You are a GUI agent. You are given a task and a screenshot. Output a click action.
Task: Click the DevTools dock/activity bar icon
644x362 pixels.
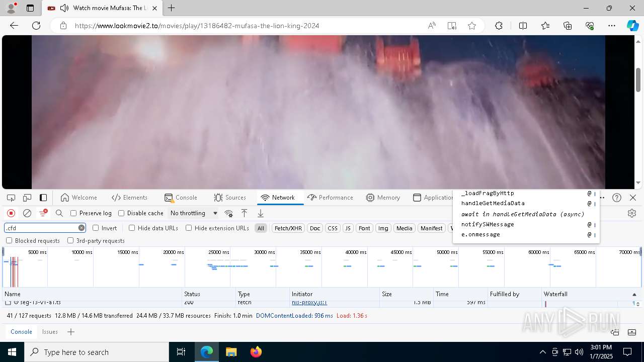coord(43,198)
